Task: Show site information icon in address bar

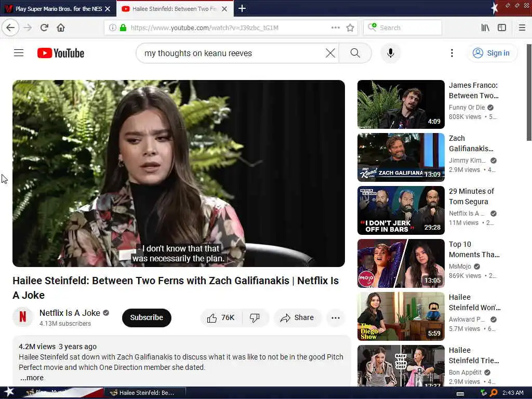Action: (x=113, y=28)
